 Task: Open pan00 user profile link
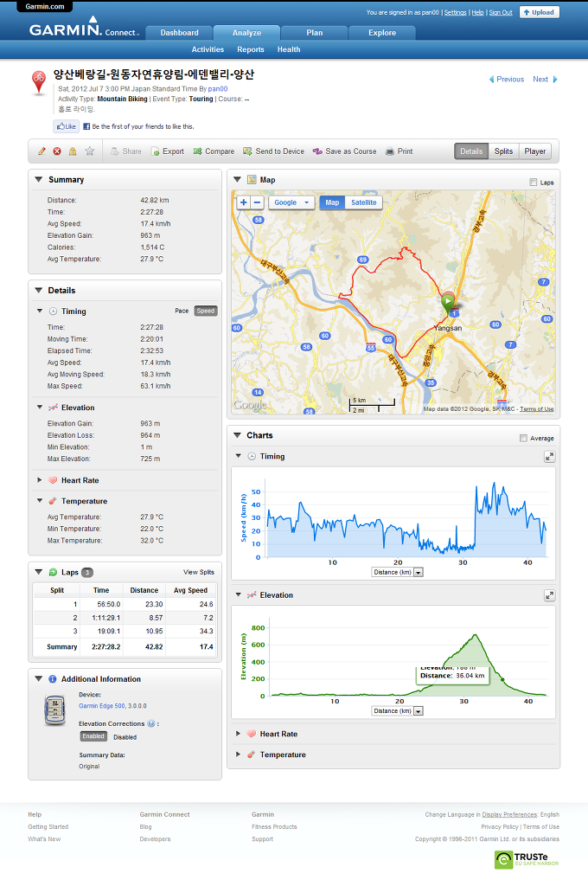[218, 89]
